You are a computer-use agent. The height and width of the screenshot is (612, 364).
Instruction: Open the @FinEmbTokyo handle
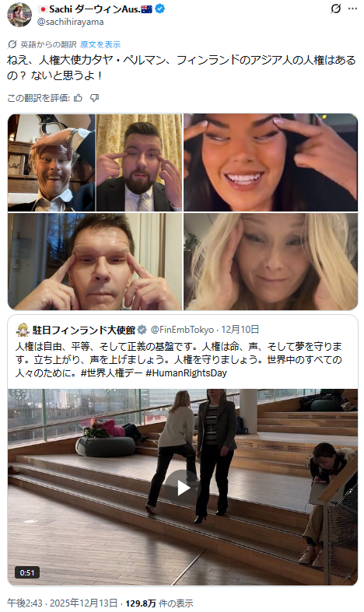(182, 330)
